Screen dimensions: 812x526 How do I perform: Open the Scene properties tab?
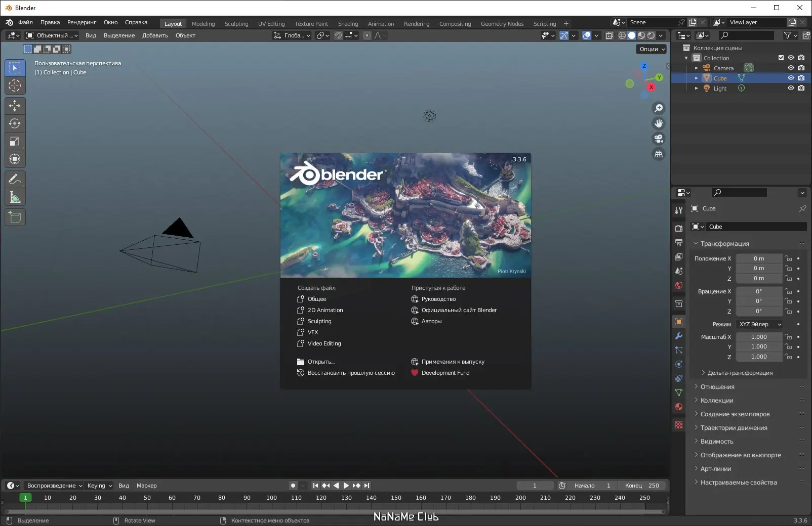(x=679, y=271)
